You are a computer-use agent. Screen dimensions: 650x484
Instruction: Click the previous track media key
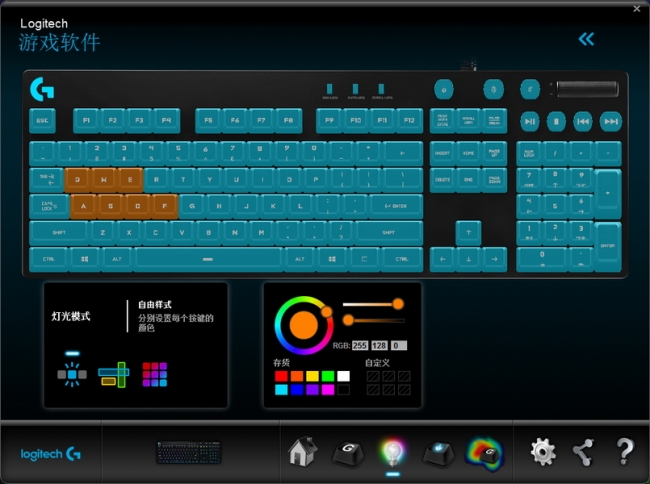pyautogui.click(x=583, y=121)
